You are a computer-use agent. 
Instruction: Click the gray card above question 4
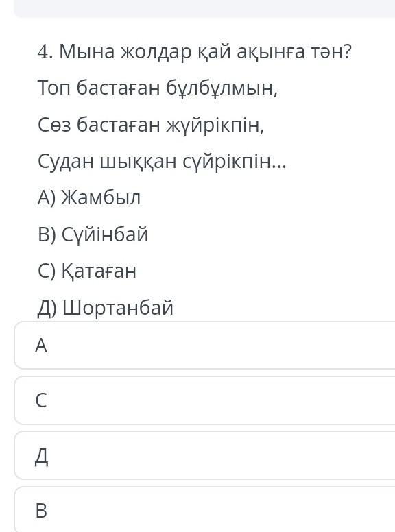(204, 8)
